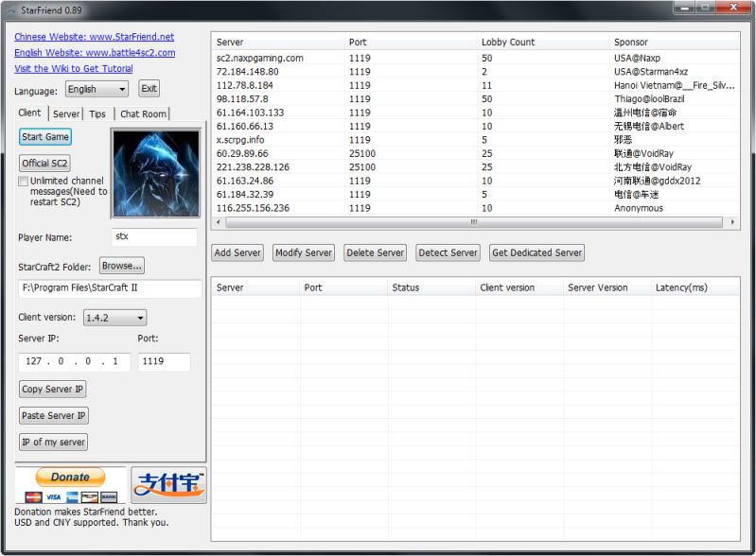756x556 pixels.
Task: Open Chinese Website StarFriend.net link
Action: (94, 37)
